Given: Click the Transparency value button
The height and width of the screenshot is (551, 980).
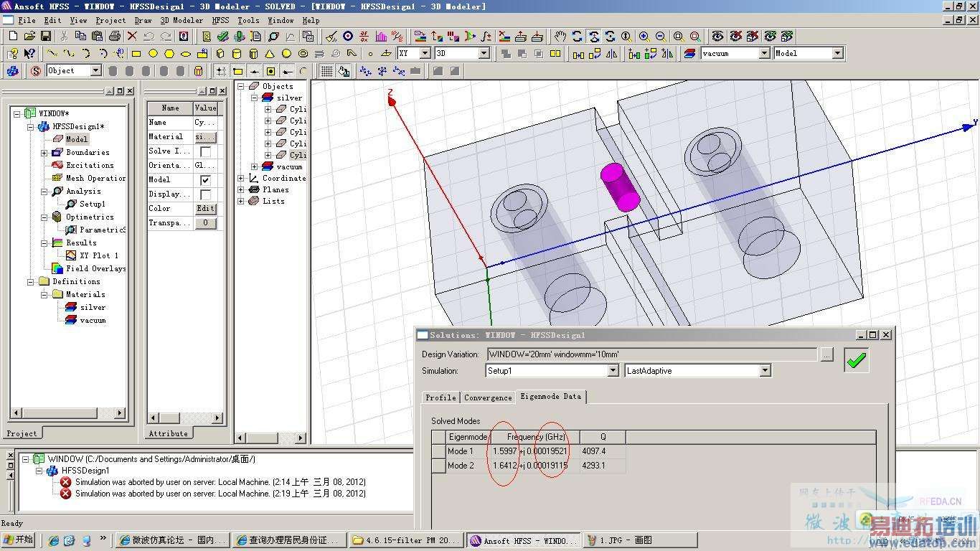Looking at the screenshot, I should pyautogui.click(x=205, y=223).
